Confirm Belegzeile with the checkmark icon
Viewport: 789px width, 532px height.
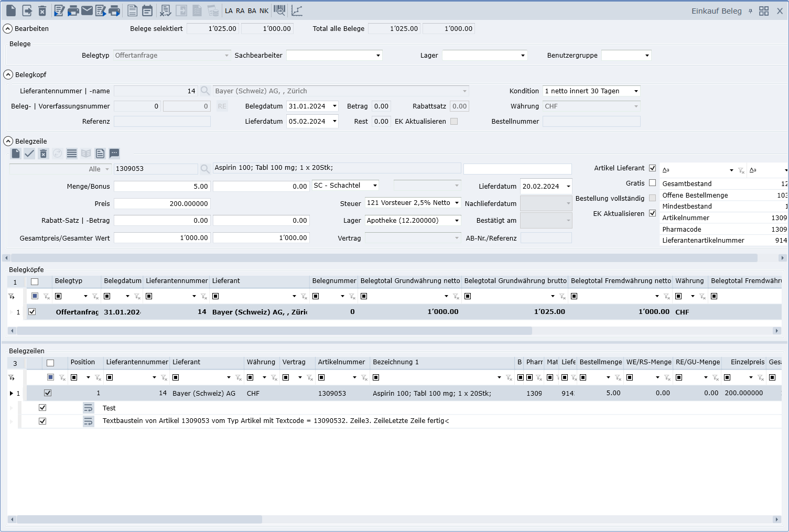coord(29,154)
